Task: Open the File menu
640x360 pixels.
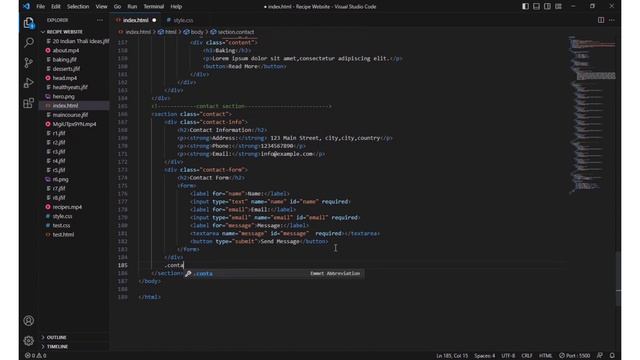Action: tap(40, 7)
